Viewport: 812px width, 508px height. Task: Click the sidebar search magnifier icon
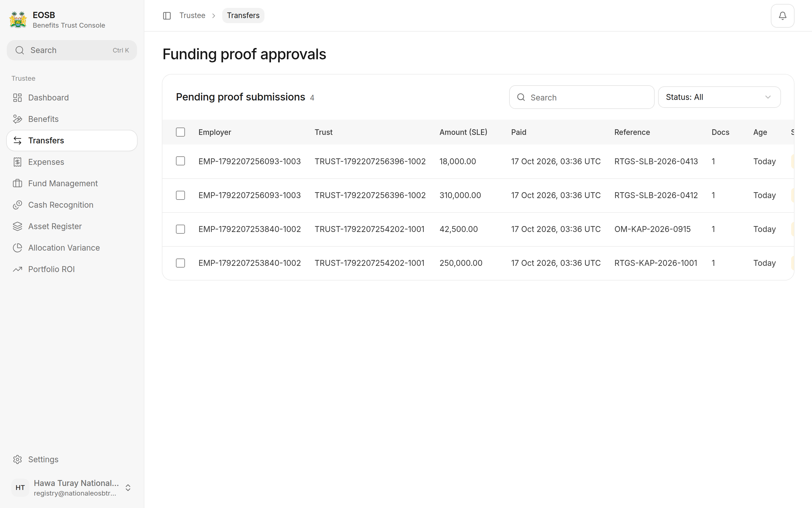20,51
